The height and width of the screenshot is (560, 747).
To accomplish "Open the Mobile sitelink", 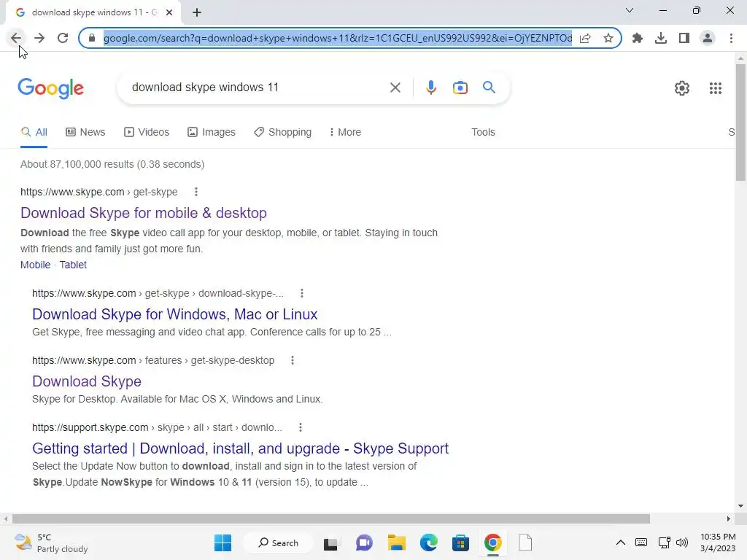I will tap(35, 265).
